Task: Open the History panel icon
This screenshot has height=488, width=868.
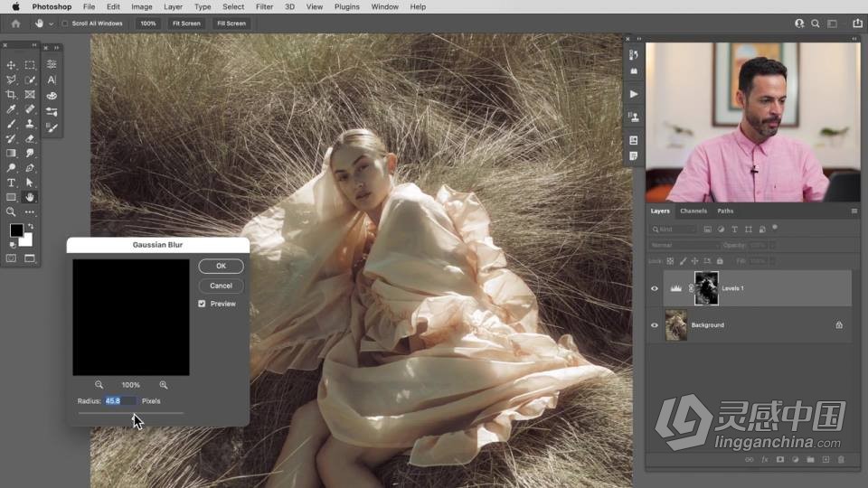Action: (634, 54)
